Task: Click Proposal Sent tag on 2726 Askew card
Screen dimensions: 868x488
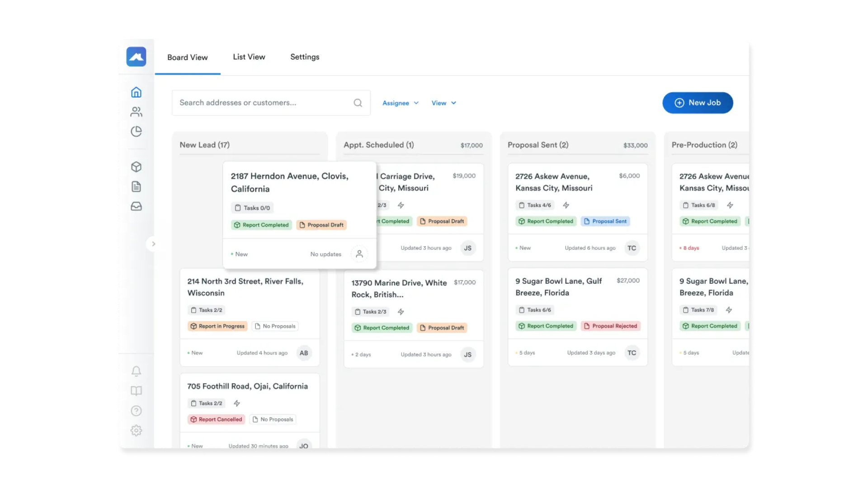Action: tap(605, 221)
